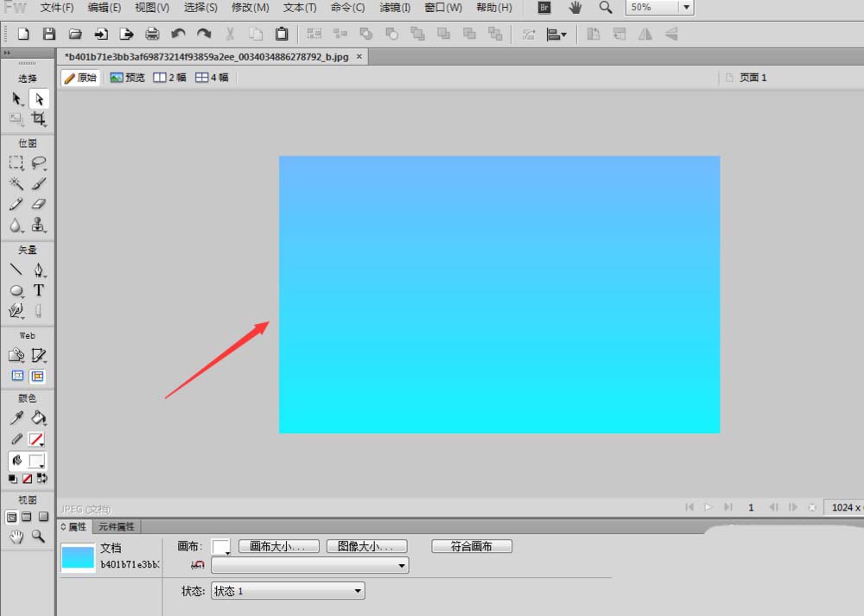Viewport: 864px width, 616px height.
Task: Undo the last action
Action: 178,35
